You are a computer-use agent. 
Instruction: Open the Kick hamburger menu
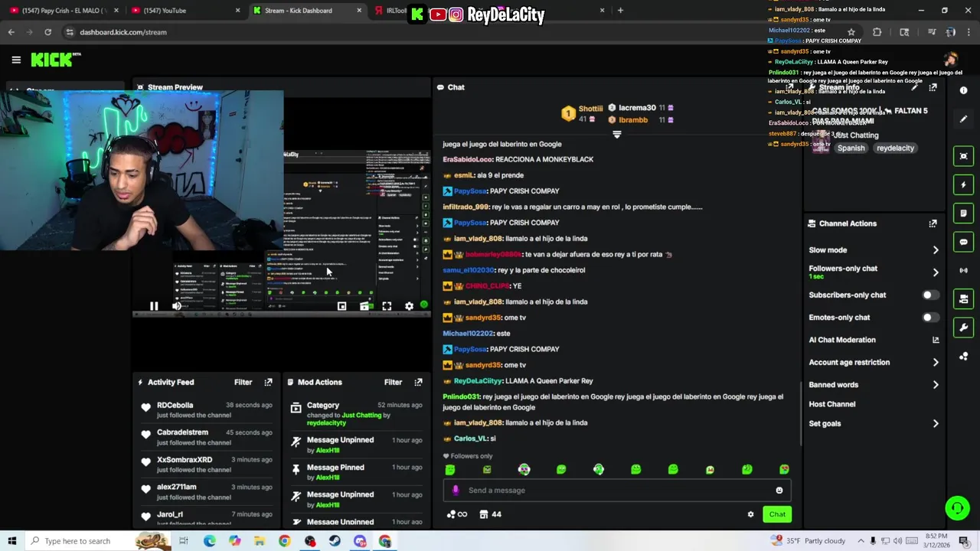pos(16,60)
